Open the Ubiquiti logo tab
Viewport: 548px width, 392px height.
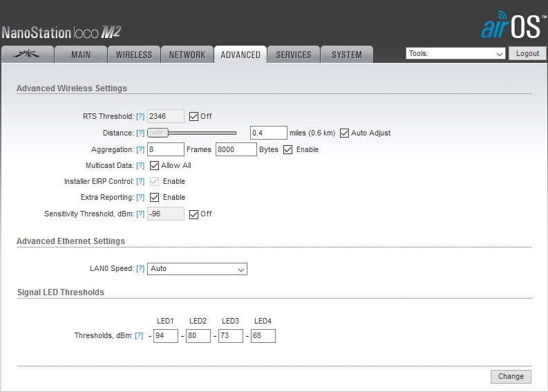click(28, 55)
